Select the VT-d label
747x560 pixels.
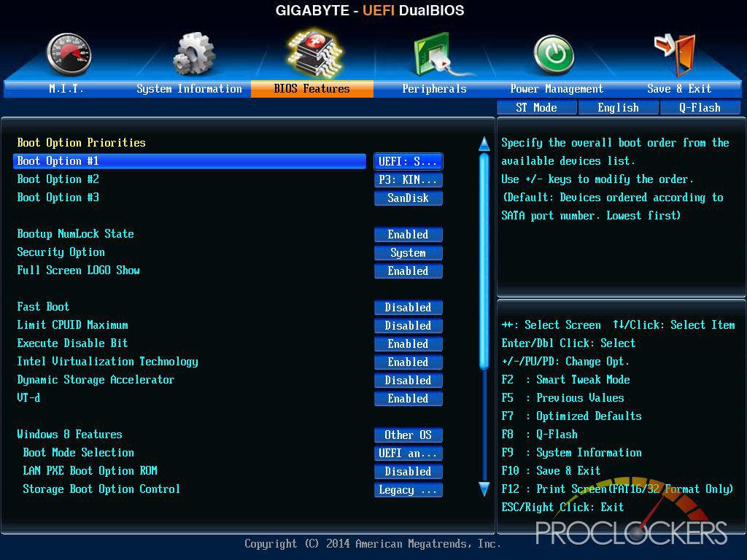click(28, 397)
